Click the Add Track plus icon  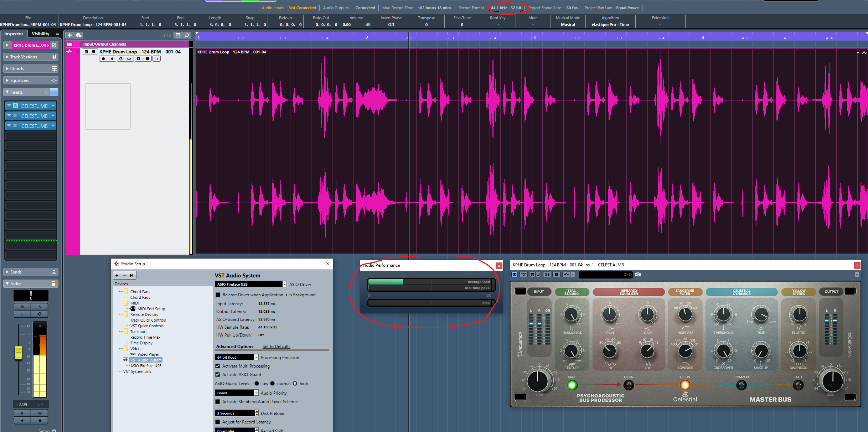point(69,35)
